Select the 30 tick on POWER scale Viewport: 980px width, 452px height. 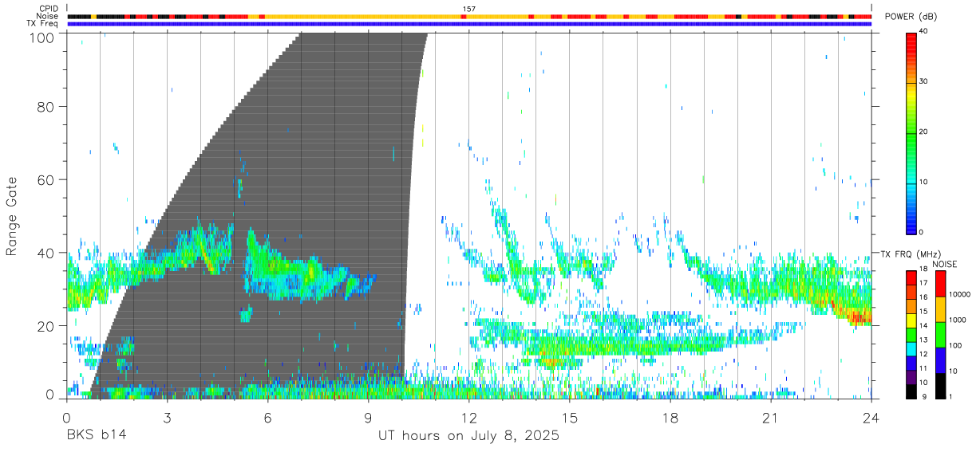(925, 81)
